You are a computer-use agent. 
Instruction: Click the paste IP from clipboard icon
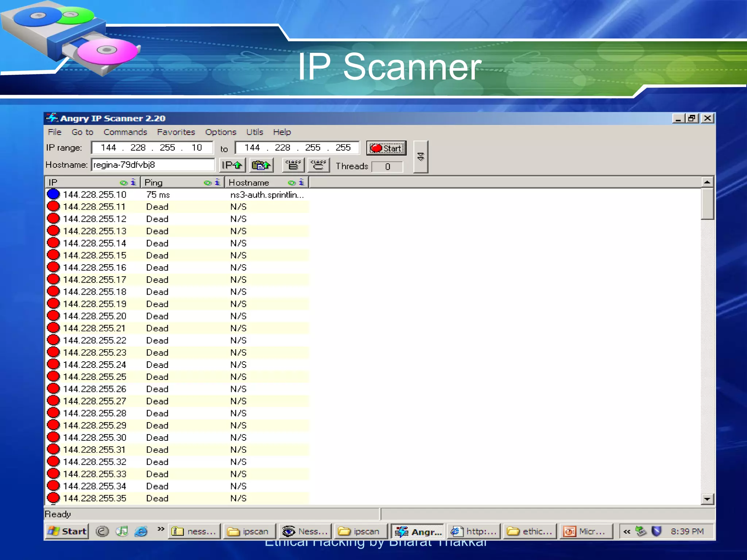pos(261,165)
